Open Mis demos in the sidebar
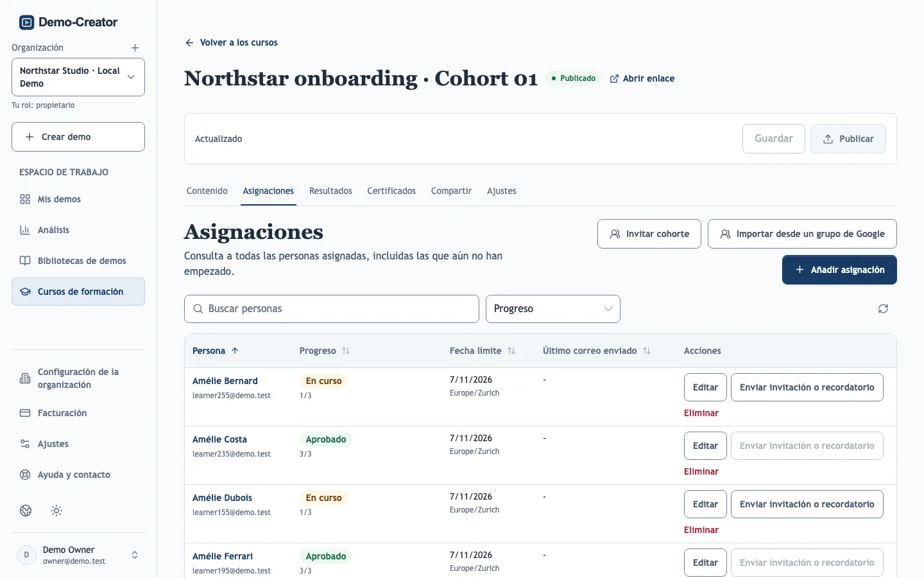The width and height of the screenshot is (924, 578). point(78,199)
